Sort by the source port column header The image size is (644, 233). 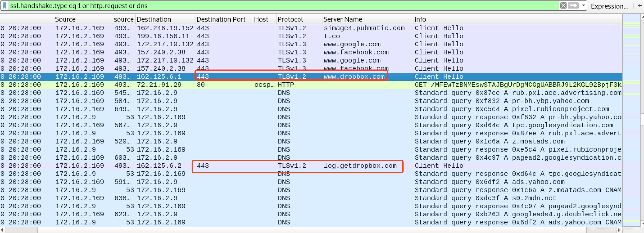pyautogui.click(x=124, y=19)
